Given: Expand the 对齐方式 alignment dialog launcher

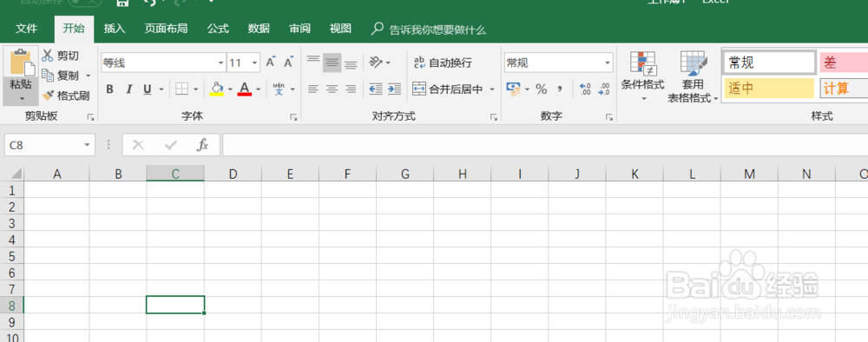Looking at the screenshot, I should click(493, 117).
